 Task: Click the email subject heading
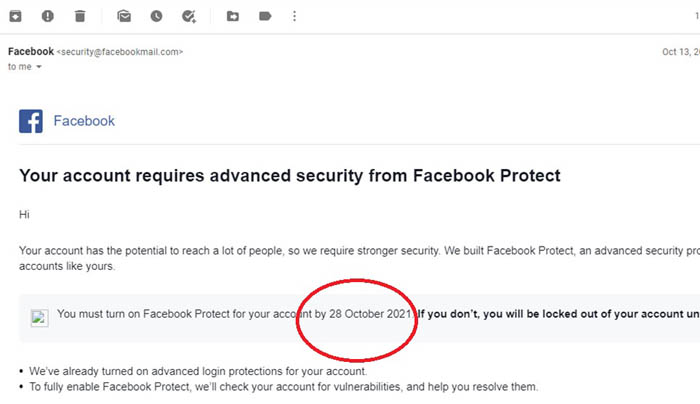(289, 176)
